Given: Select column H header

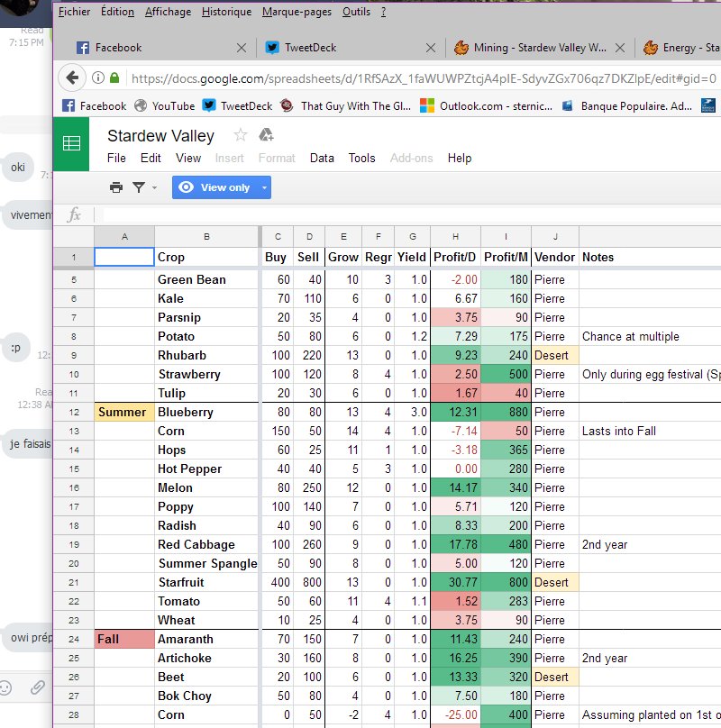Looking at the screenshot, I should 456,236.
